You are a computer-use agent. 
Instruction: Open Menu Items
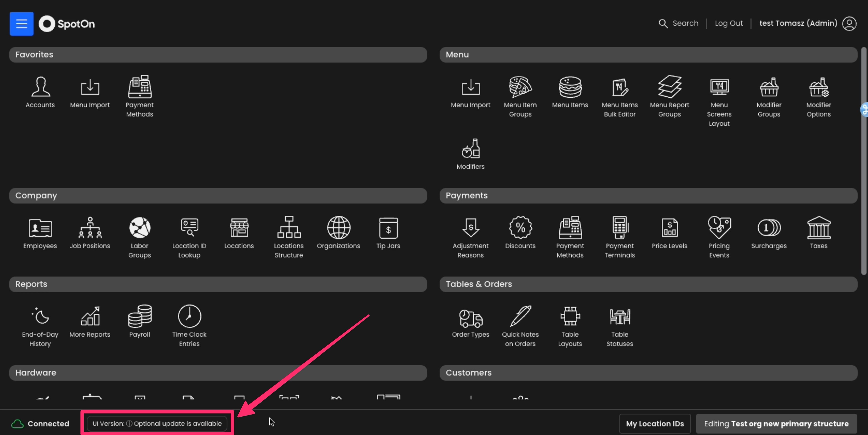point(570,92)
